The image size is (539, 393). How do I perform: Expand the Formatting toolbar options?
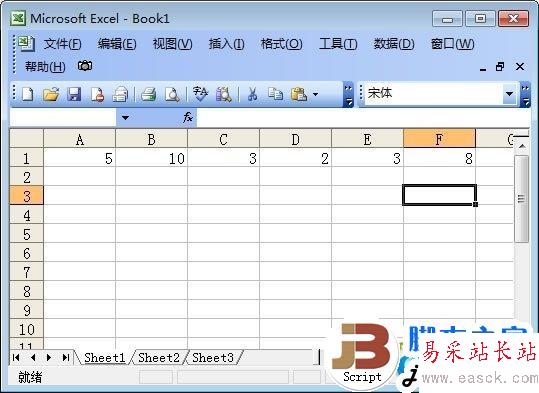pyautogui.click(x=526, y=94)
